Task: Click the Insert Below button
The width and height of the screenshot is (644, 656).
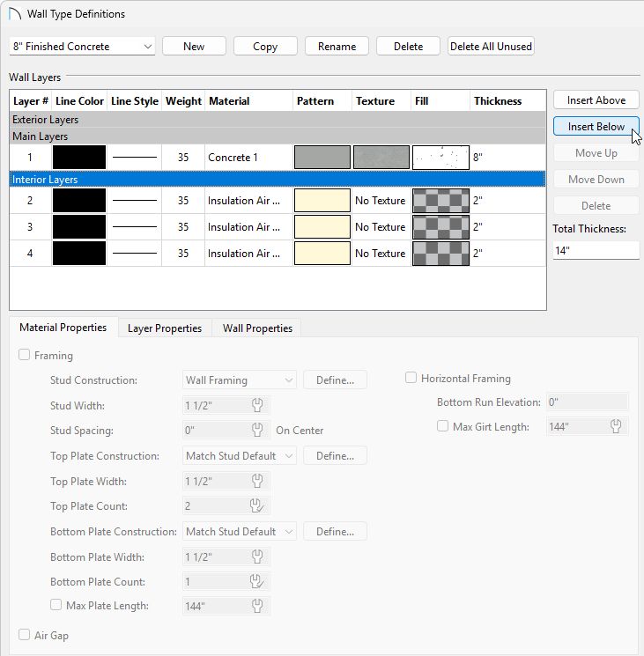Action: tap(596, 126)
